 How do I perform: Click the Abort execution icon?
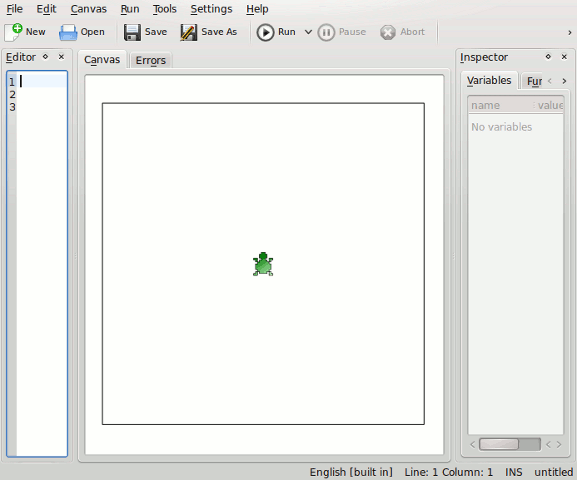pyautogui.click(x=388, y=32)
